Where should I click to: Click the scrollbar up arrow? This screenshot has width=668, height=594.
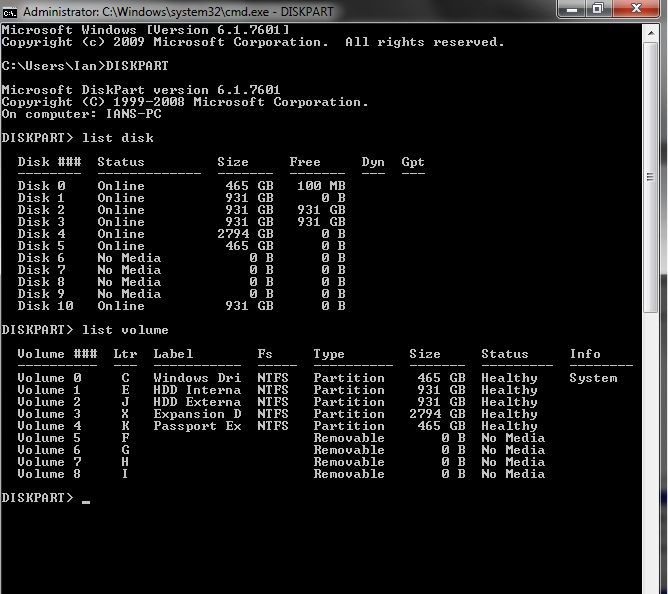tap(651, 33)
